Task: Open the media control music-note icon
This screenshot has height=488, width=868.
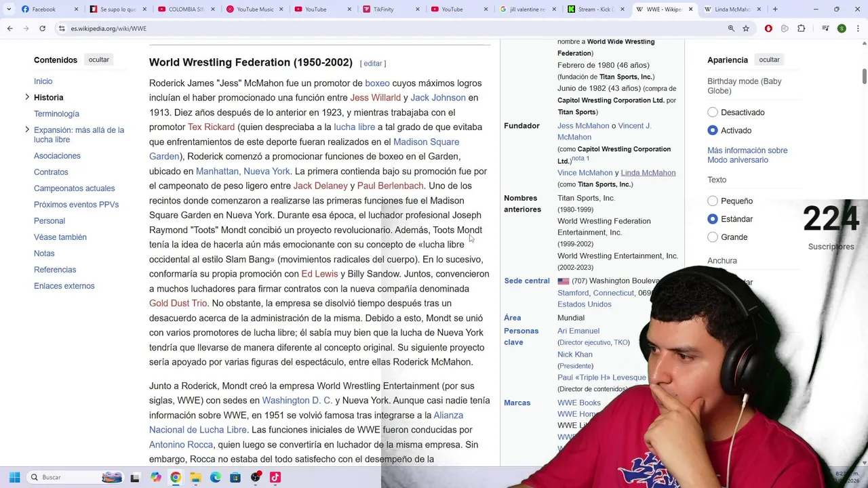Action: tap(825, 28)
